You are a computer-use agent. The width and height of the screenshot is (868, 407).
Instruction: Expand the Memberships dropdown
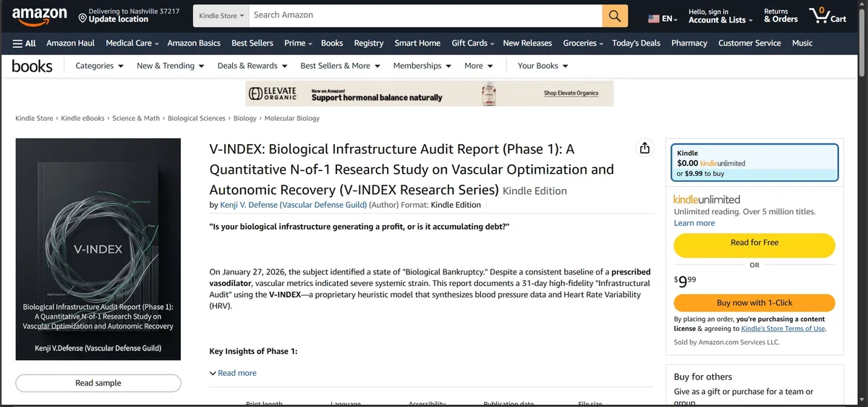[422, 66]
